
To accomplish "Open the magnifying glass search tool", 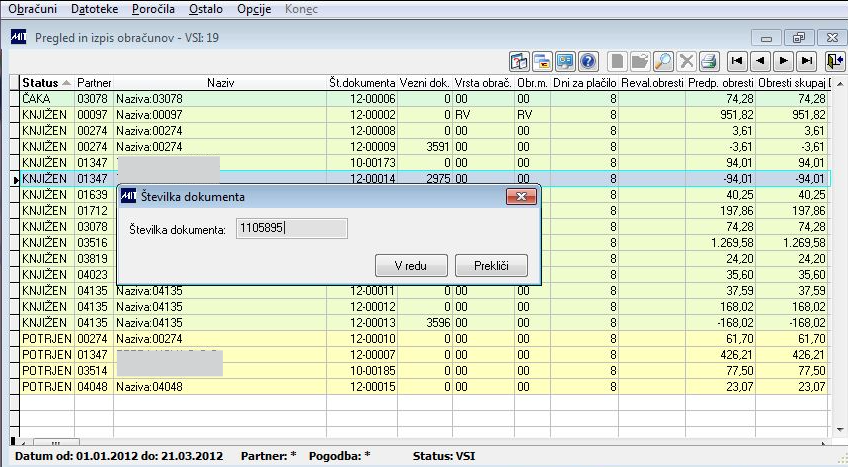I will [663, 60].
